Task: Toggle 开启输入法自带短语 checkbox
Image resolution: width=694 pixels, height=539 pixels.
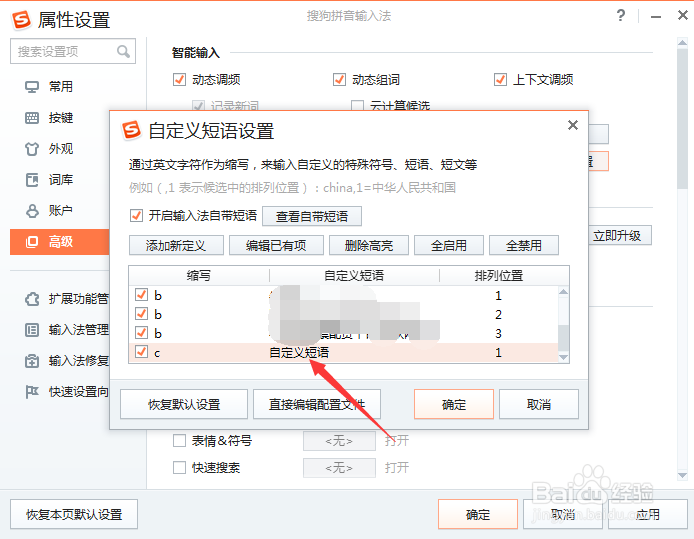Action: (x=136, y=216)
